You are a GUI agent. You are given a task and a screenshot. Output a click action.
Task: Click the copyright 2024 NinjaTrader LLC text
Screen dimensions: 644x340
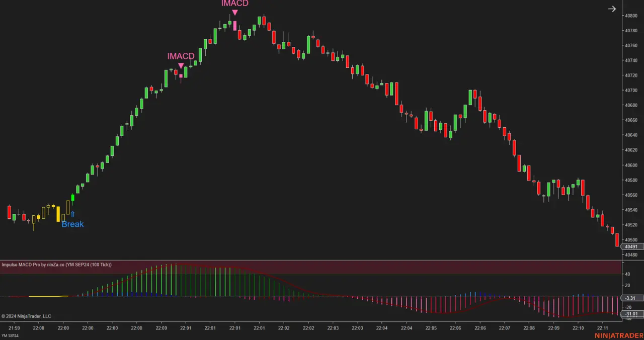[26, 316]
